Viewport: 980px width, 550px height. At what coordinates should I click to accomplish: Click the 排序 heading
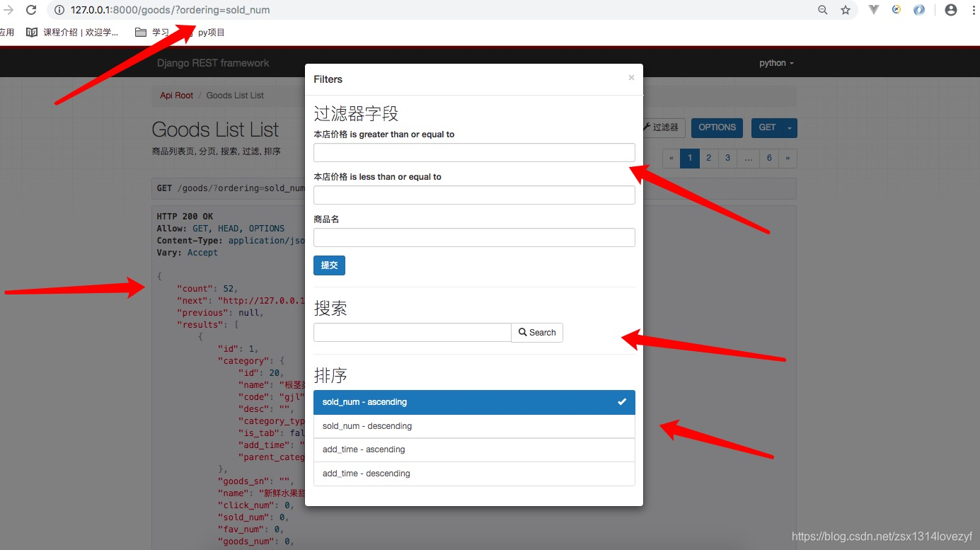pos(330,374)
